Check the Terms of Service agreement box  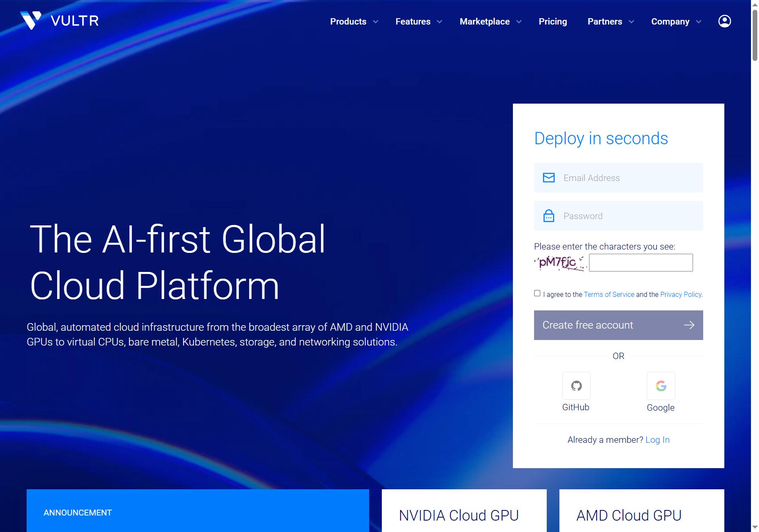point(537,293)
